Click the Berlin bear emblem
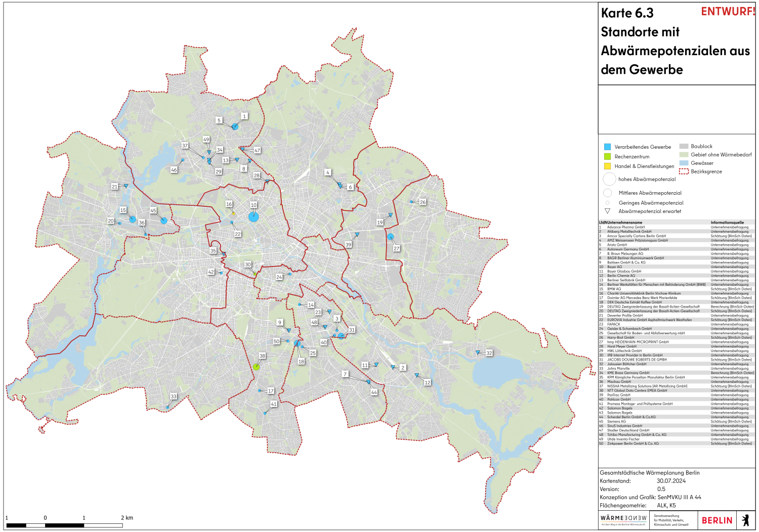 (745, 520)
